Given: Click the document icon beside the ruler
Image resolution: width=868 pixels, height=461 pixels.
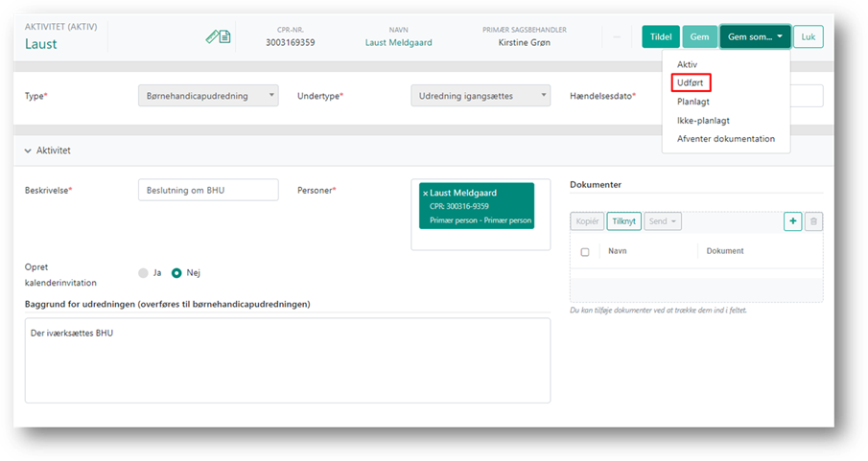Looking at the screenshot, I should click(224, 37).
